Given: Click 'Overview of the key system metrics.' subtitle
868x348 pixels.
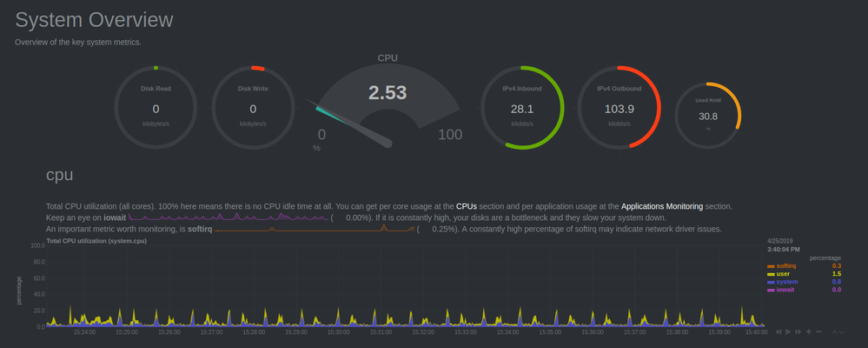Looking at the screenshot, I should (78, 42).
